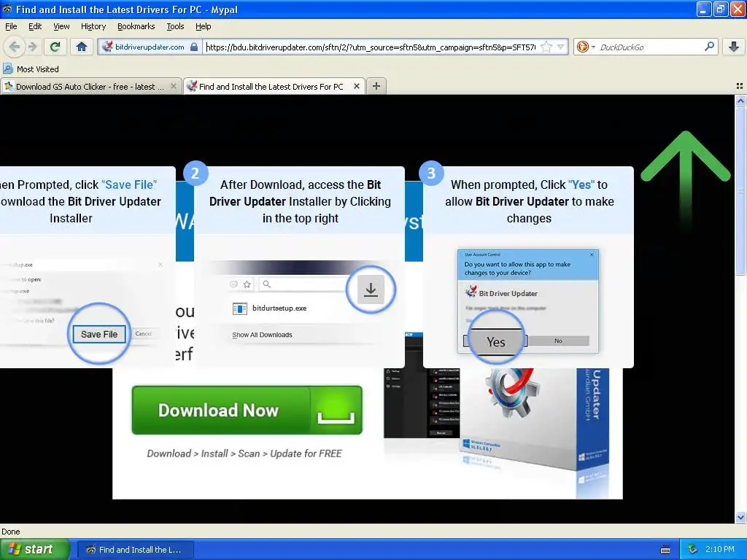Open the History menu

[93, 26]
